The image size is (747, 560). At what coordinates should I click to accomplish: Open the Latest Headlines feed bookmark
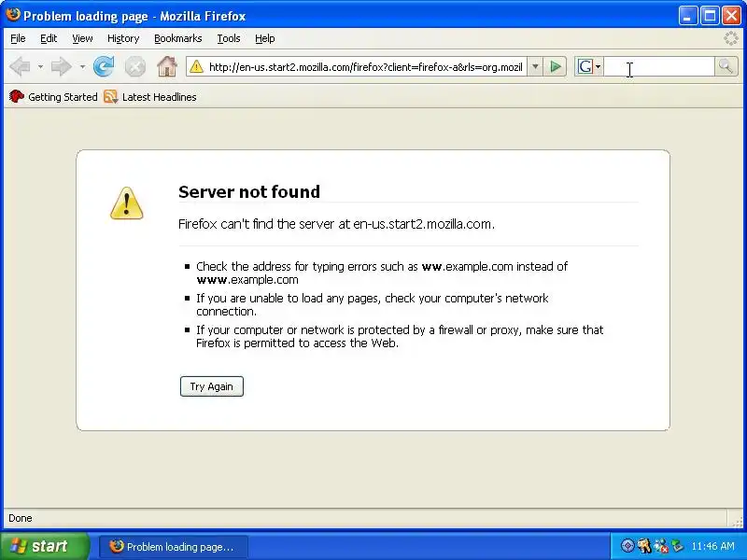pyautogui.click(x=150, y=97)
